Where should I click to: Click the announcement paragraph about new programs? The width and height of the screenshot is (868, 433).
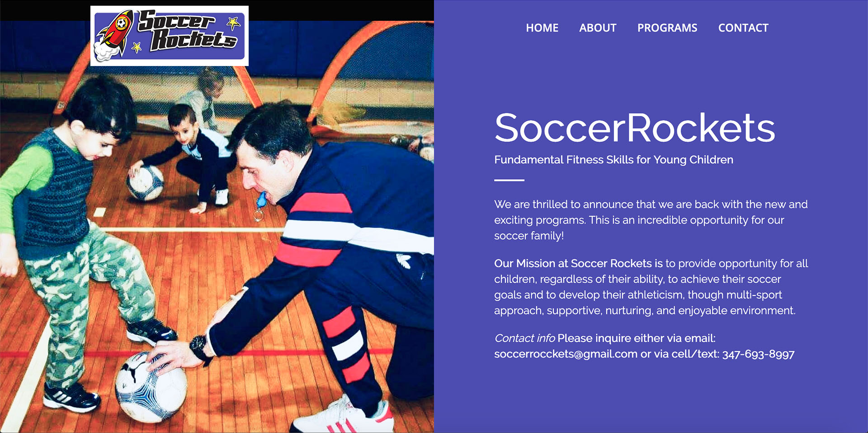point(651,220)
